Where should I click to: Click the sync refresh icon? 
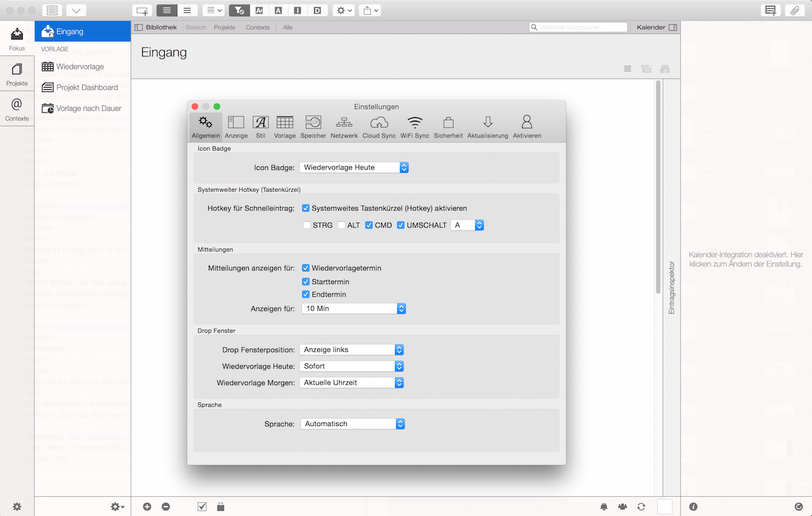[x=641, y=507]
